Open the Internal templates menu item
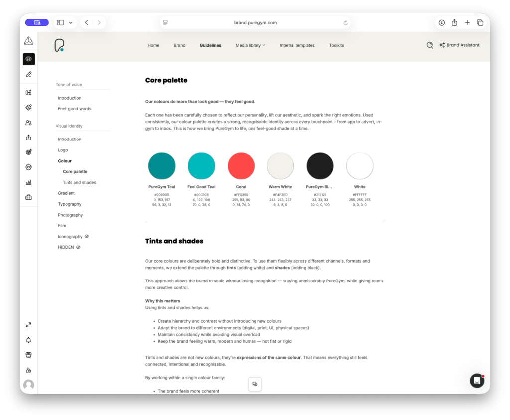The height and width of the screenshot is (420, 510). (x=297, y=45)
